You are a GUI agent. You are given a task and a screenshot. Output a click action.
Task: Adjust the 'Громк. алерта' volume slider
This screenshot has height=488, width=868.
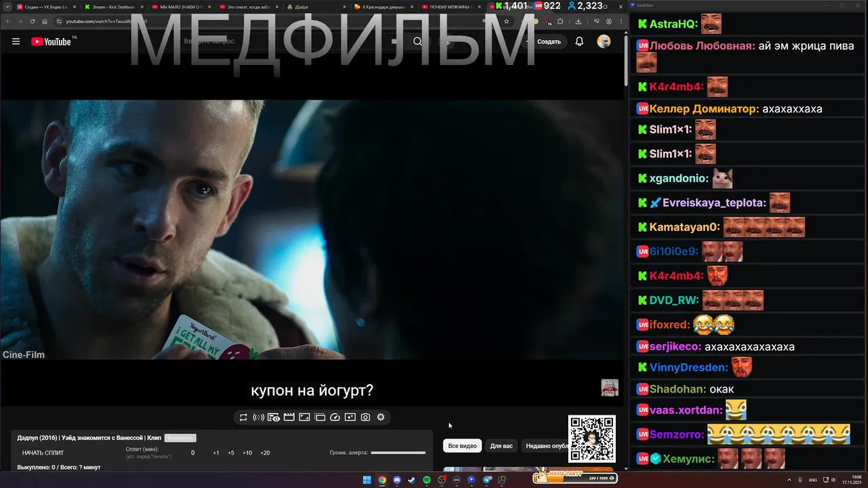click(398, 453)
